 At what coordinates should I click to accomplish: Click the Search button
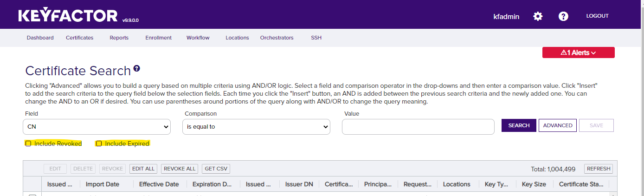(519, 125)
